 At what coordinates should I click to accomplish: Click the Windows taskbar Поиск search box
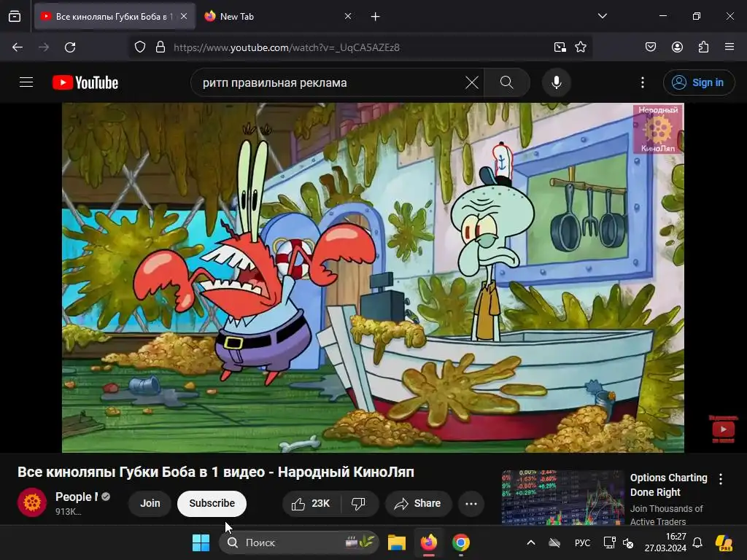(x=299, y=542)
